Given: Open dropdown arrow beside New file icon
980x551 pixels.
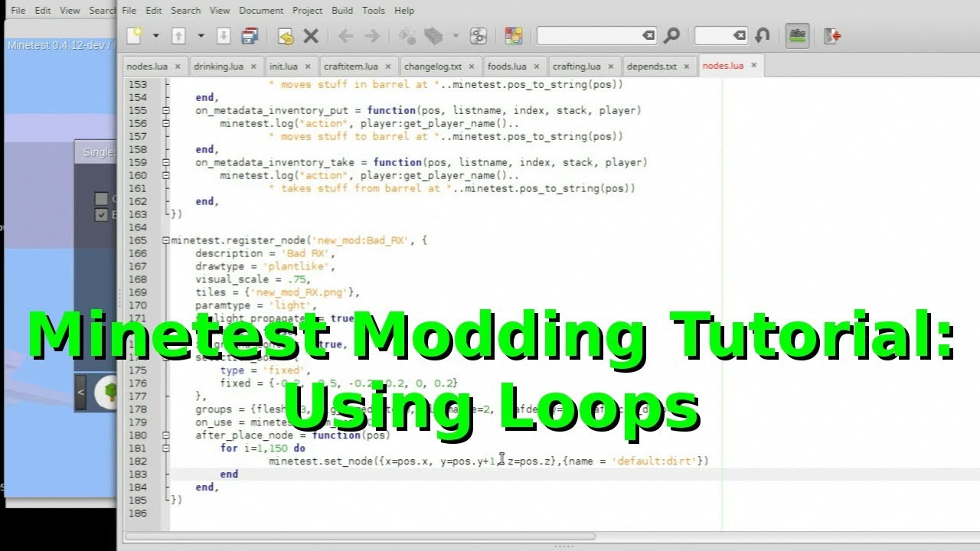Looking at the screenshot, I should [155, 35].
